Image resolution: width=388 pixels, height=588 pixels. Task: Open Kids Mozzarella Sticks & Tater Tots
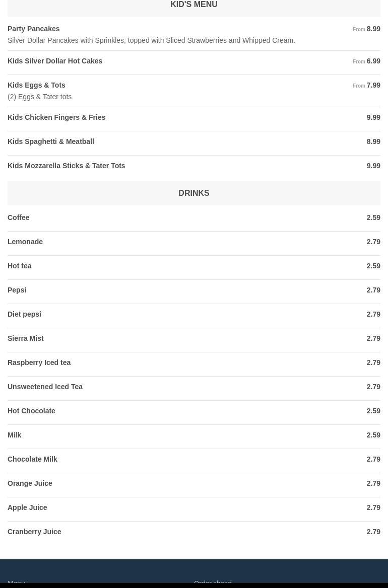pyautogui.click(x=66, y=166)
